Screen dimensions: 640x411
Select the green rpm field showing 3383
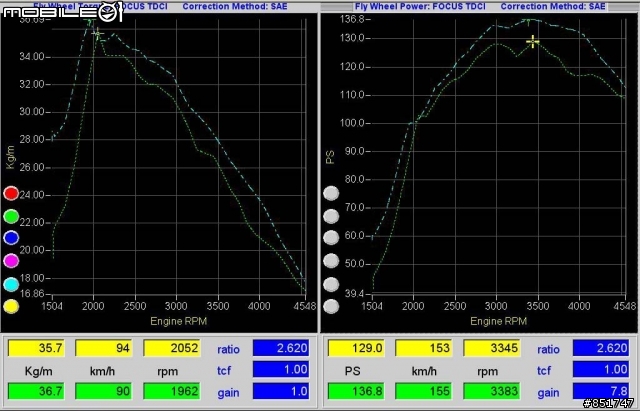[x=492, y=391]
